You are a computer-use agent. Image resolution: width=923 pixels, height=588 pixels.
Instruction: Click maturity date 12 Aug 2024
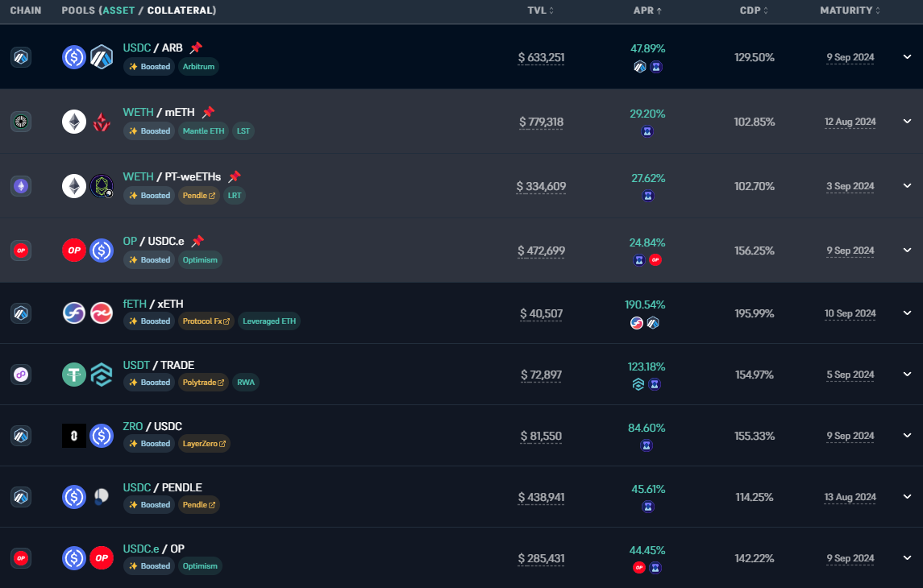tap(850, 122)
